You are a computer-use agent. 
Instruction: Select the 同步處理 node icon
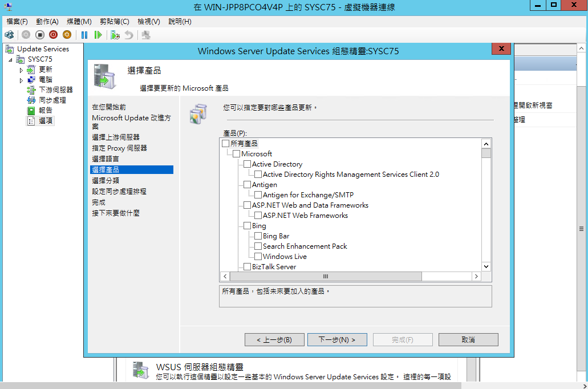[31, 100]
